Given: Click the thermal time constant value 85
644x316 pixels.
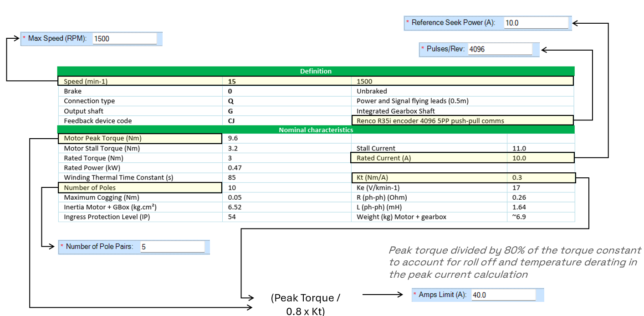Looking at the screenshot, I should 232,178.
